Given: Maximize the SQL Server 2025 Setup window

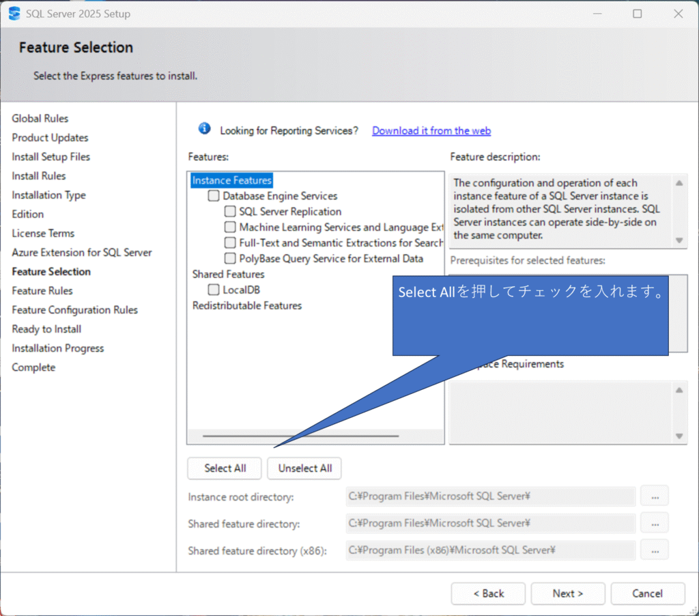Looking at the screenshot, I should tap(638, 14).
